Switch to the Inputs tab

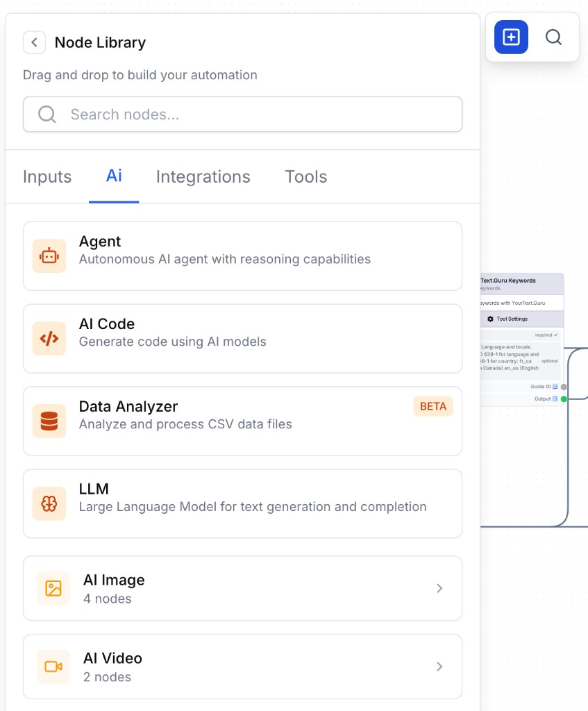pyautogui.click(x=47, y=177)
